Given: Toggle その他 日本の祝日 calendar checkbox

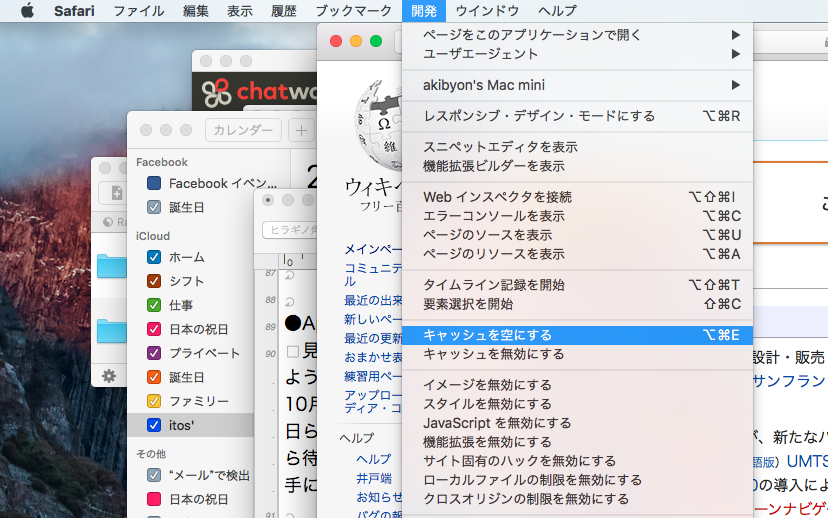Looking at the screenshot, I should 154,499.
